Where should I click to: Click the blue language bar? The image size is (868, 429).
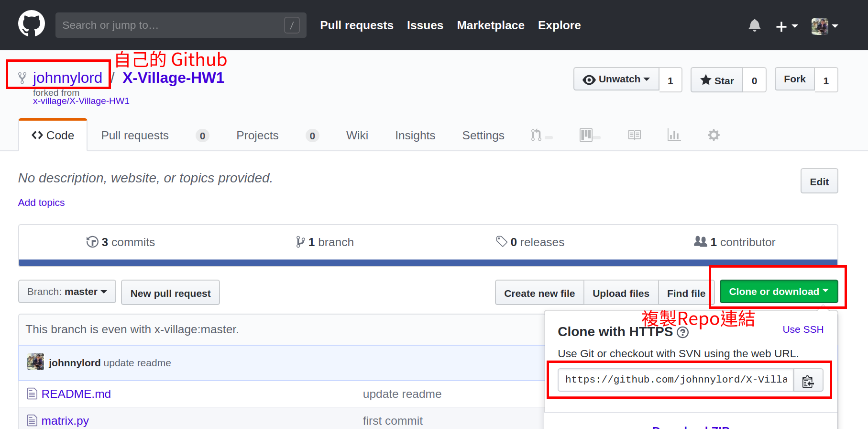pyautogui.click(x=428, y=263)
